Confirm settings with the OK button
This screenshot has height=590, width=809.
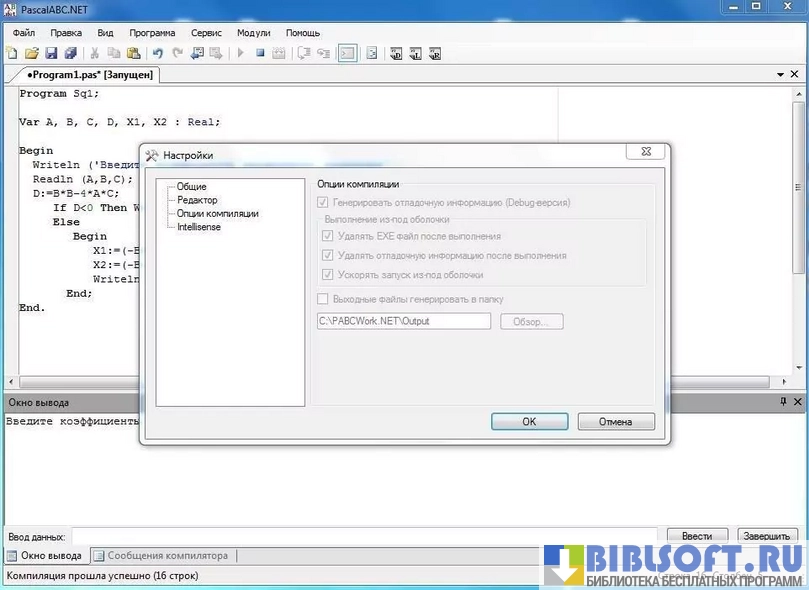tap(529, 422)
